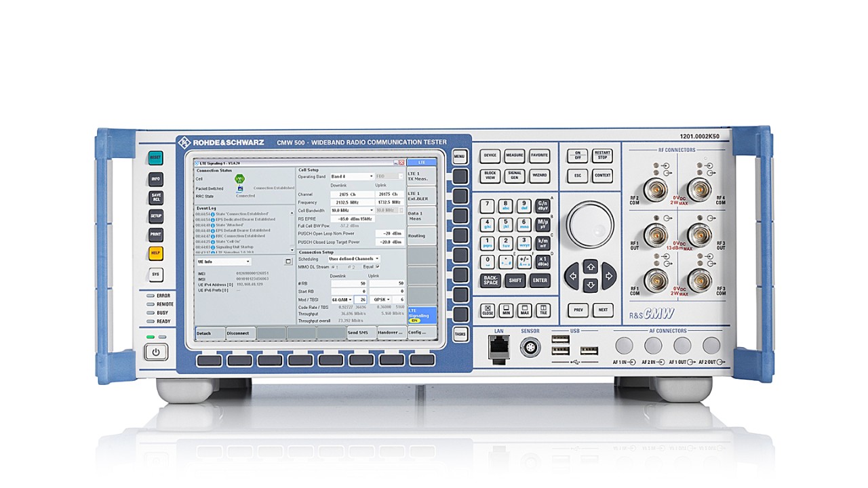Click the MENU hardkey beside the display
The height and width of the screenshot is (488, 868).
[460, 157]
